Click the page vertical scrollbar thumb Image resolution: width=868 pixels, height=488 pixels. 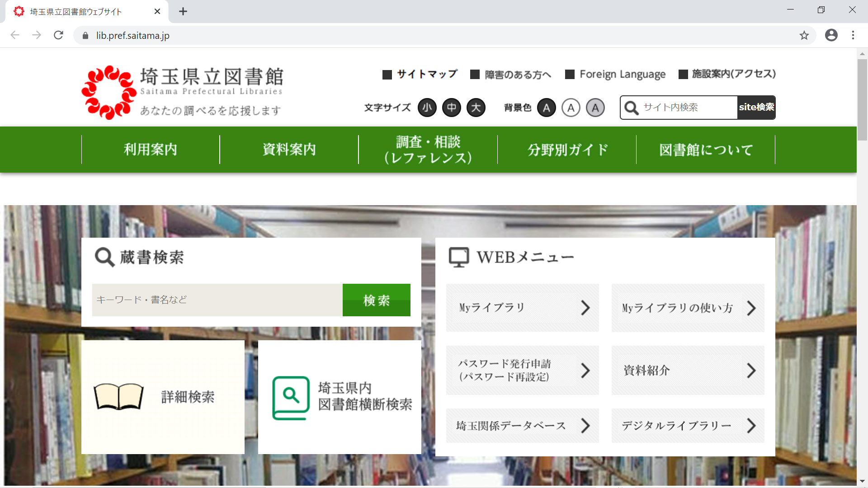[x=862, y=99]
